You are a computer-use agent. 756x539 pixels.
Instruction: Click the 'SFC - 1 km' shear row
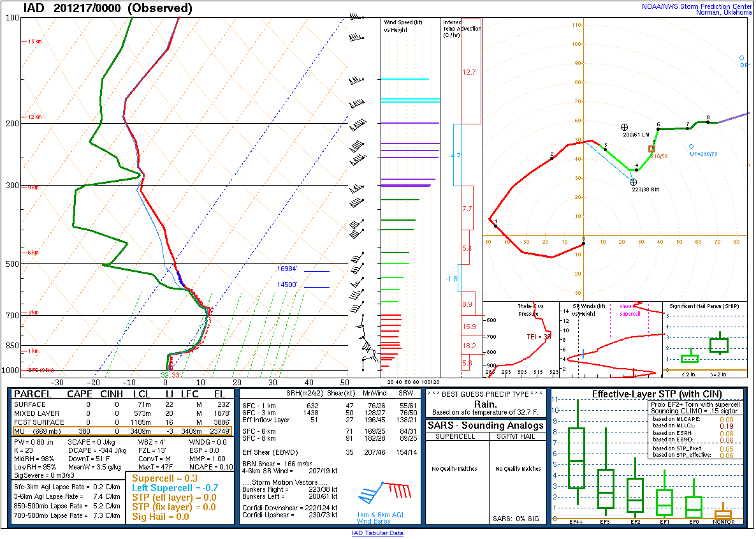[x=330, y=406]
